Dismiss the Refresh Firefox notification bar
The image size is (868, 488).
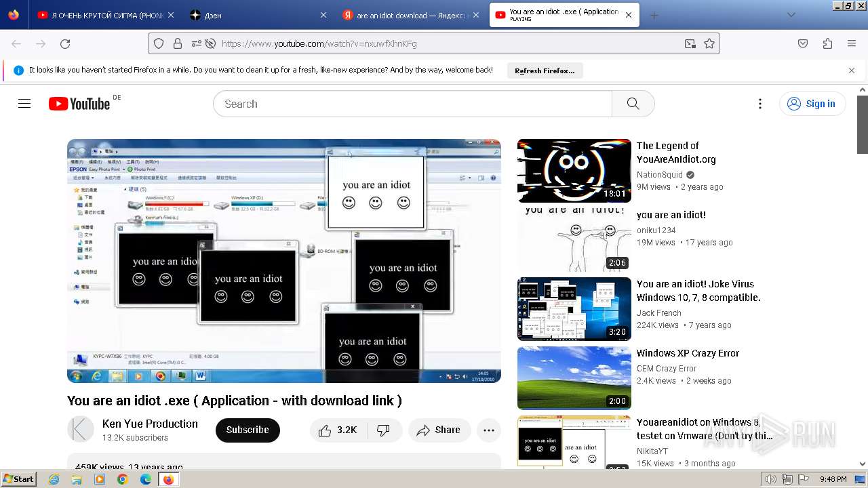(x=852, y=70)
